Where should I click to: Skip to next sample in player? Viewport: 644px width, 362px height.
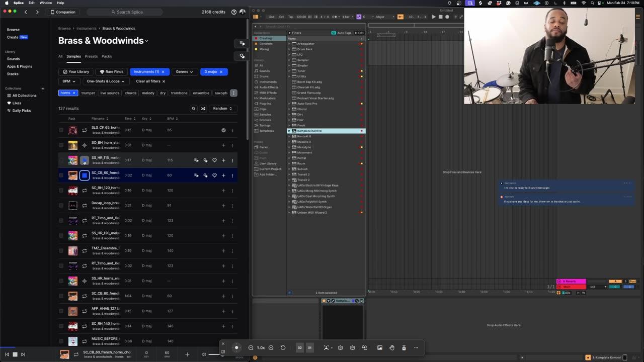tap(23, 354)
